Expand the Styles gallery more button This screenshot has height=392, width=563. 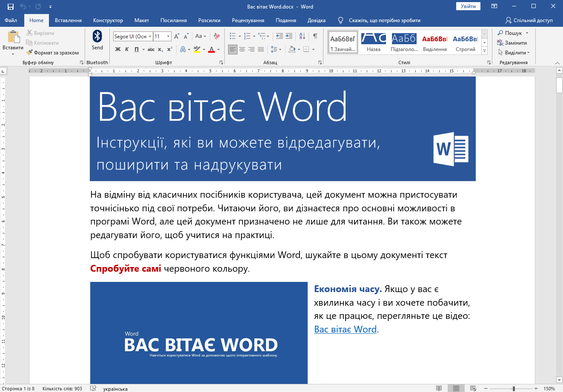[x=484, y=51]
